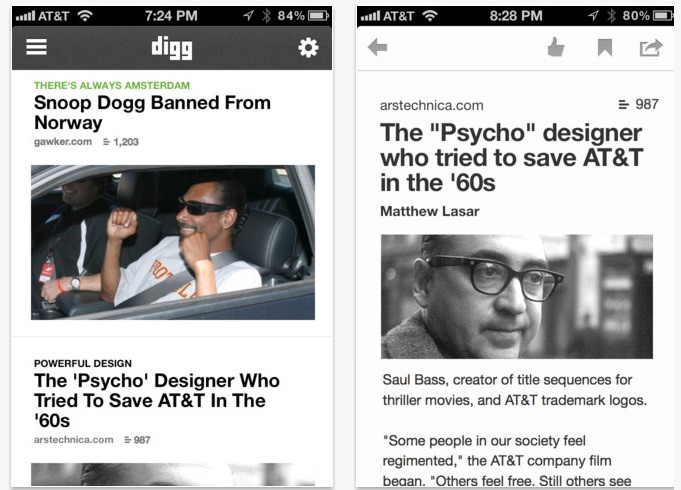
Task: Tap the Digg logo in the header
Action: [x=172, y=48]
